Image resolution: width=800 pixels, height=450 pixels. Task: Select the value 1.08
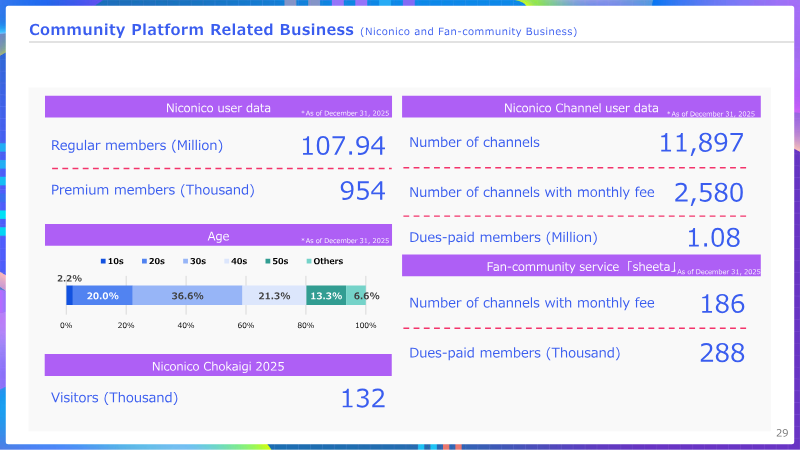click(x=713, y=238)
